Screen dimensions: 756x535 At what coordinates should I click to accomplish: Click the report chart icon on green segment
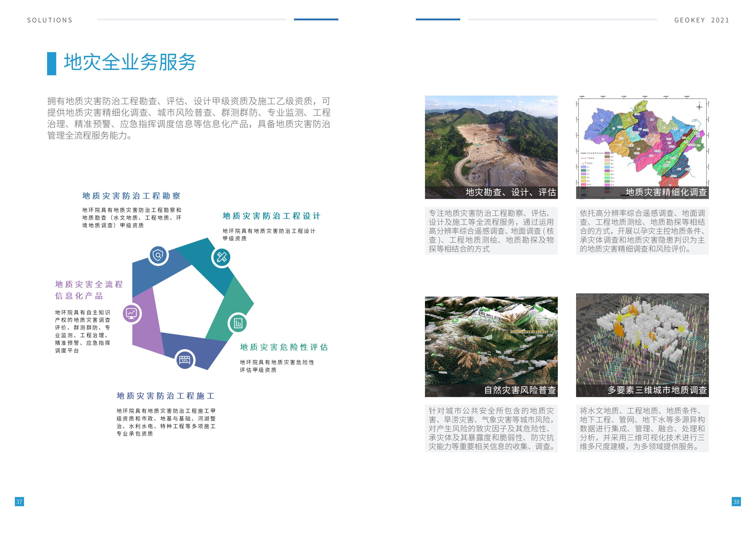coord(238,323)
